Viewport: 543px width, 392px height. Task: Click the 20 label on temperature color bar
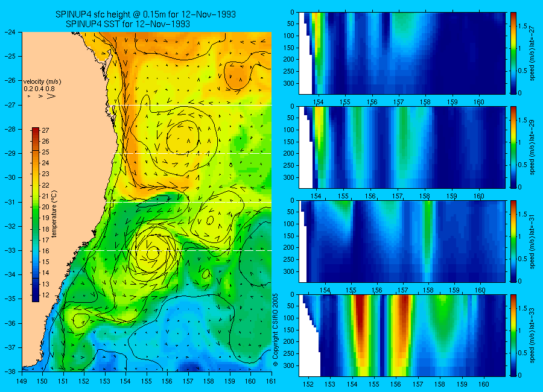tap(45, 207)
